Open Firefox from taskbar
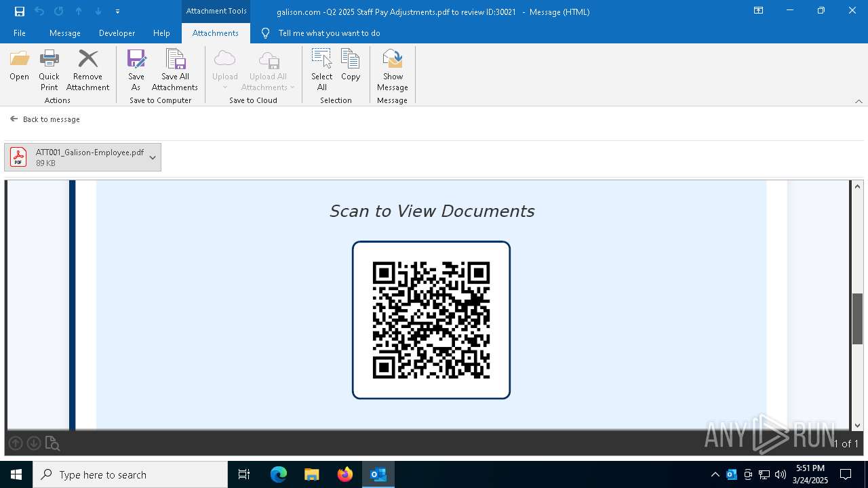 345,474
